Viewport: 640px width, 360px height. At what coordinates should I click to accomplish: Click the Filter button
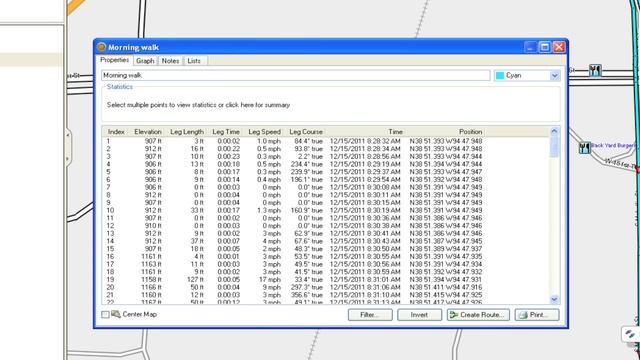tap(370, 315)
